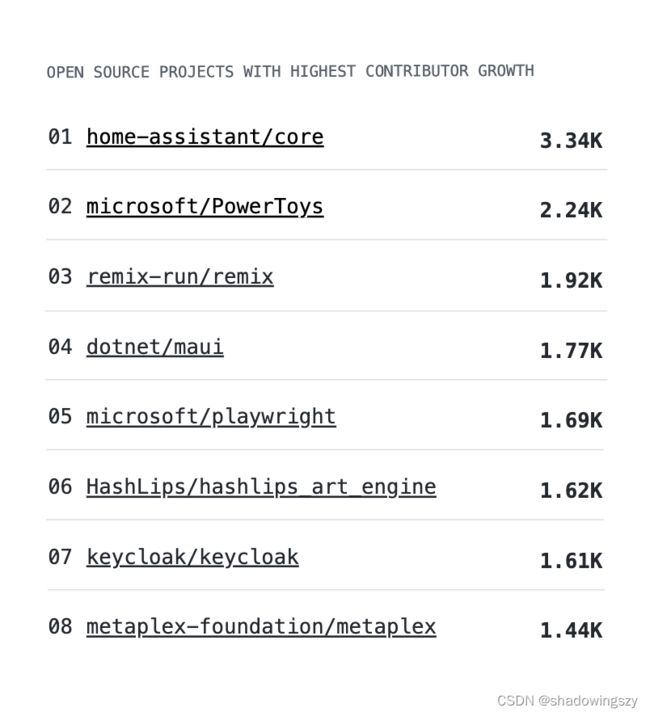
Task: Click rank number 08 in the list
Action: [x=60, y=626]
